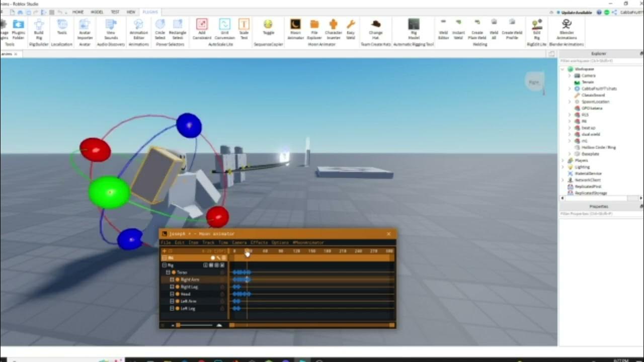Click the Moon Animator zoom slider handle
The image size is (644, 362).
click(178, 325)
